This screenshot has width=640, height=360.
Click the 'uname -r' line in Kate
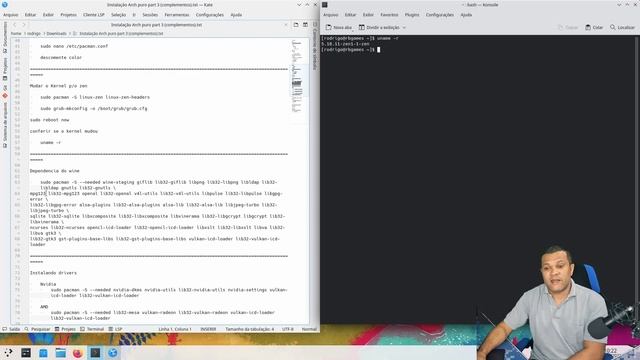click(x=51, y=142)
